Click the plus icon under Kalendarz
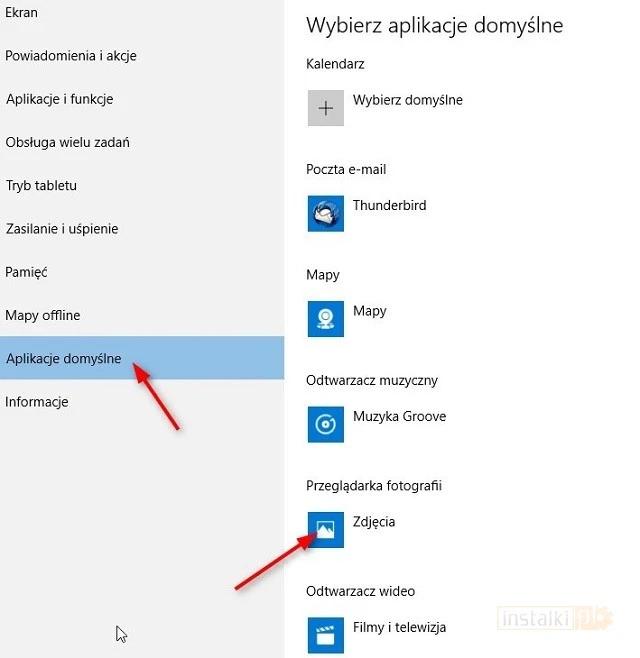This screenshot has width=640, height=658. tap(325, 108)
